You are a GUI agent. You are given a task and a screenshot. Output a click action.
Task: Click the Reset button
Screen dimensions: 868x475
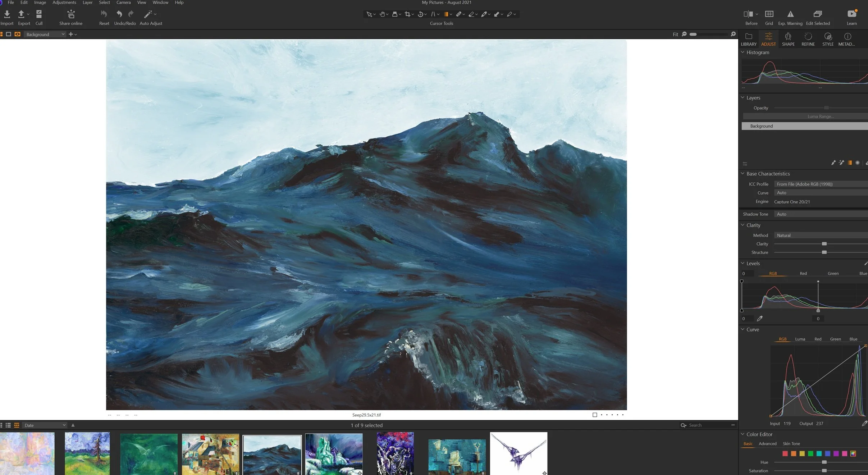tap(104, 14)
